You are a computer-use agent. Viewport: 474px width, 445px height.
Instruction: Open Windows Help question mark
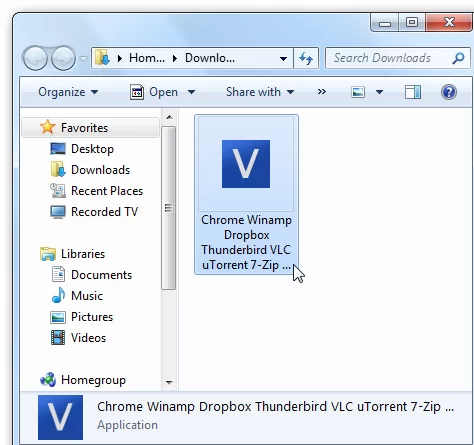(x=449, y=92)
